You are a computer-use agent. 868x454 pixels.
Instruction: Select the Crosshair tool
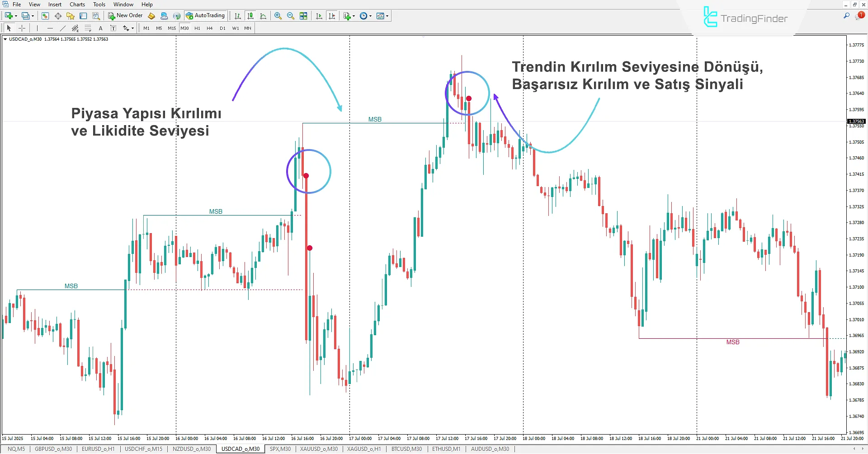click(22, 28)
